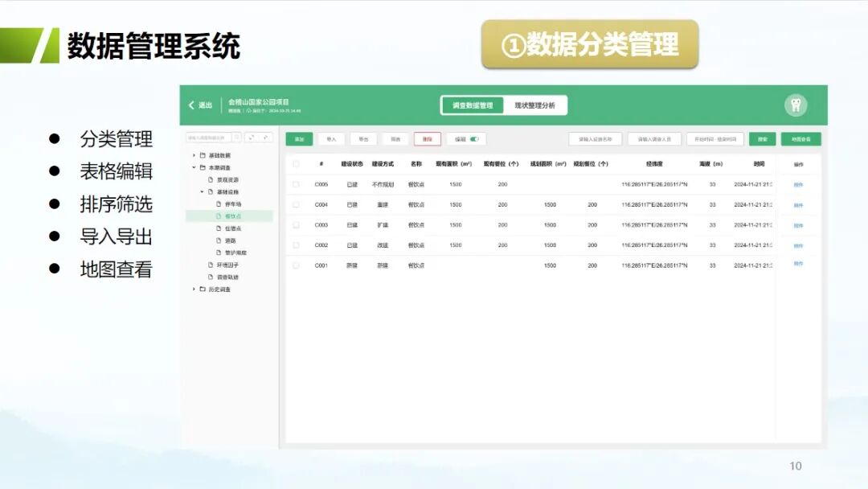Click the C003 ID cell
The image size is (868, 489).
pyautogui.click(x=321, y=225)
